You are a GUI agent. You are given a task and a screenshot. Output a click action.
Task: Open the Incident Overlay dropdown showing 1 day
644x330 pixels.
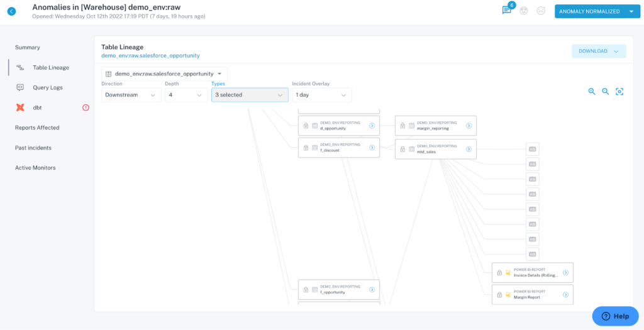point(322,95)
